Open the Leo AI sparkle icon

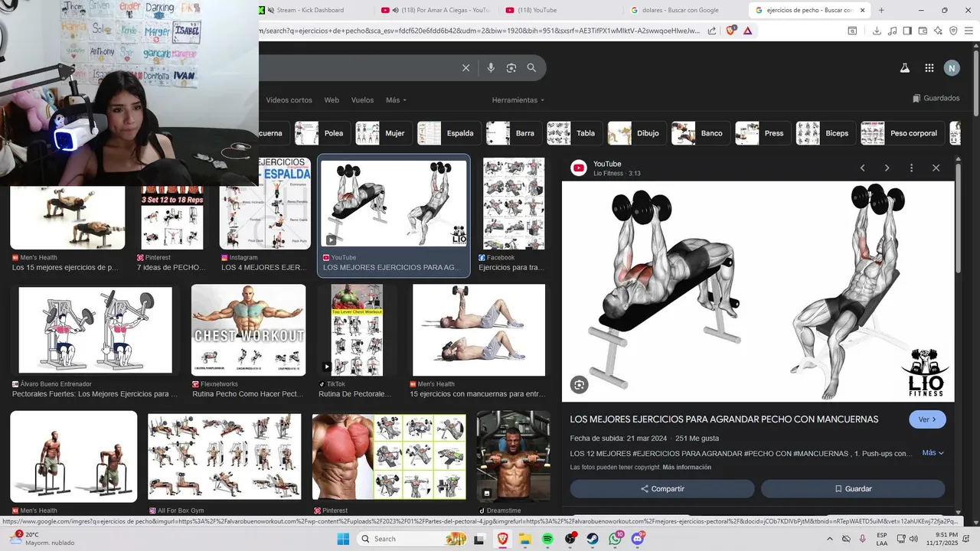tap(938, 31)
